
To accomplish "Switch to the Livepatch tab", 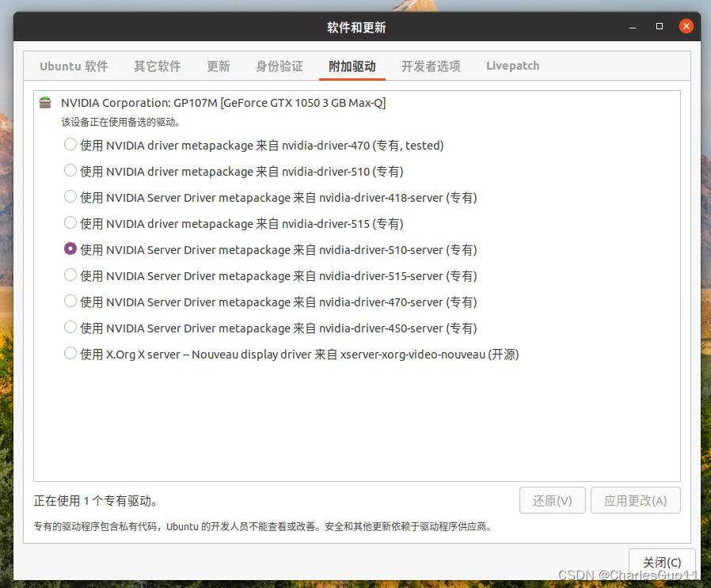I will [512, 66].
